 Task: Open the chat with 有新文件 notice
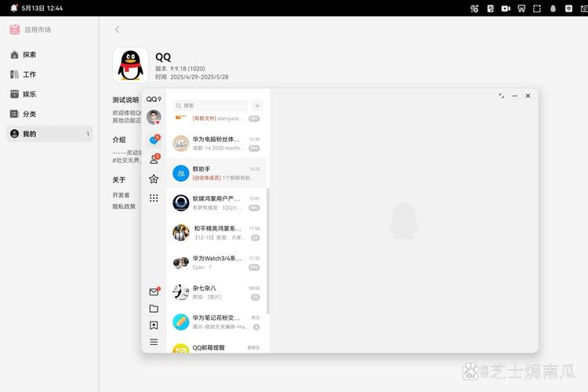[x=216, y=118]
